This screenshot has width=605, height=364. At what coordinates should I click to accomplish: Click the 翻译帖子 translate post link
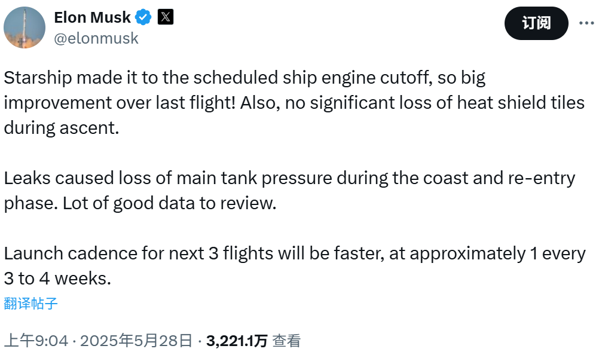tap(31, 303)
